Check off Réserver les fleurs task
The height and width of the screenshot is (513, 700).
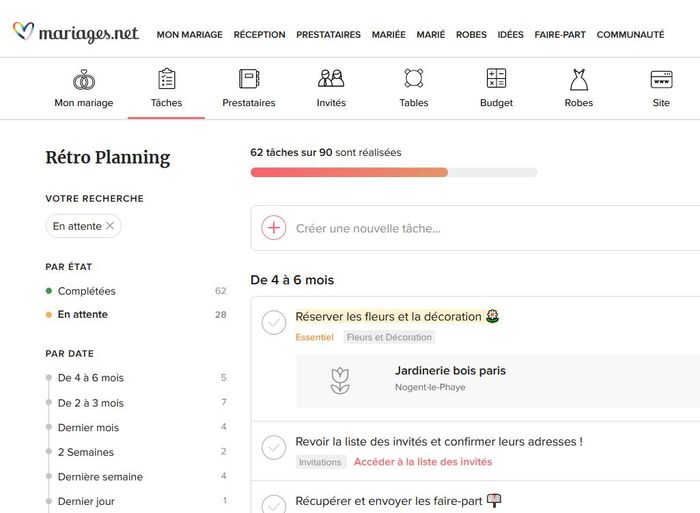click(274, 322)
